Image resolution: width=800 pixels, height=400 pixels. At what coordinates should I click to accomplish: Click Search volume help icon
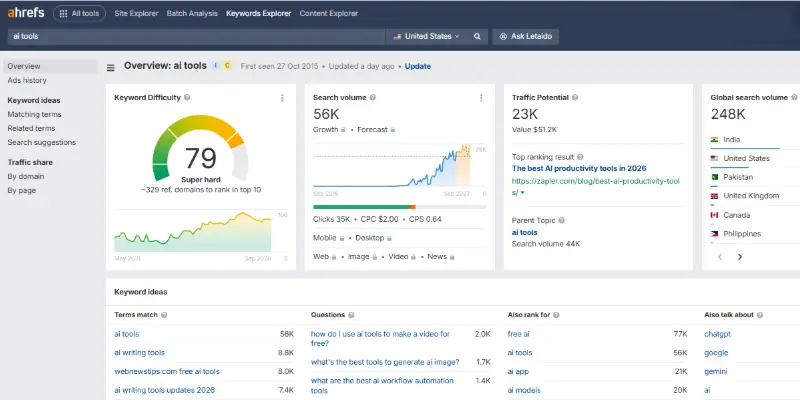pyautogui.click(x=372, y=97)
